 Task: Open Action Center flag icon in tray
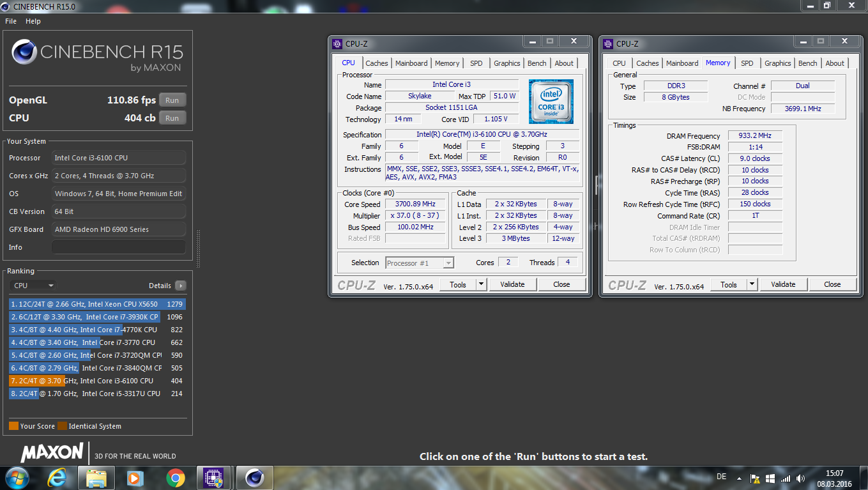tap(755, 478)
